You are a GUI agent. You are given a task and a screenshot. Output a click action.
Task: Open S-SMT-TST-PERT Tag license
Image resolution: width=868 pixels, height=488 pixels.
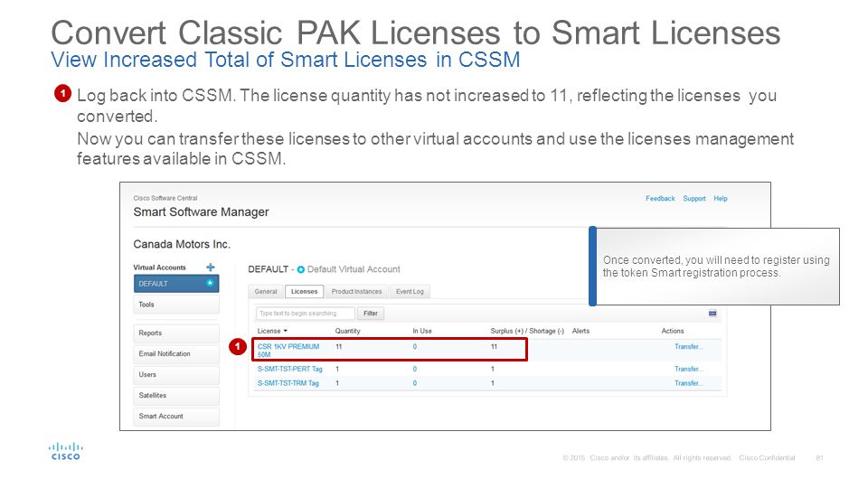(289, 369)
